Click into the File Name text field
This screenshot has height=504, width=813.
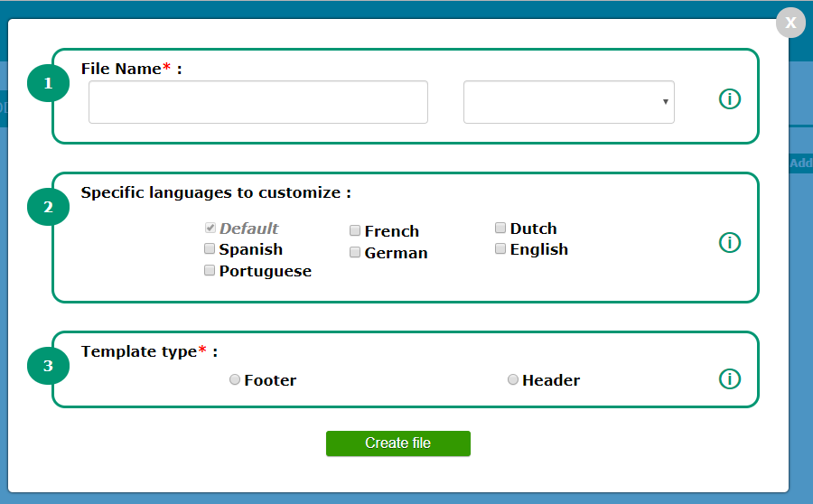(x=257, y=102)
